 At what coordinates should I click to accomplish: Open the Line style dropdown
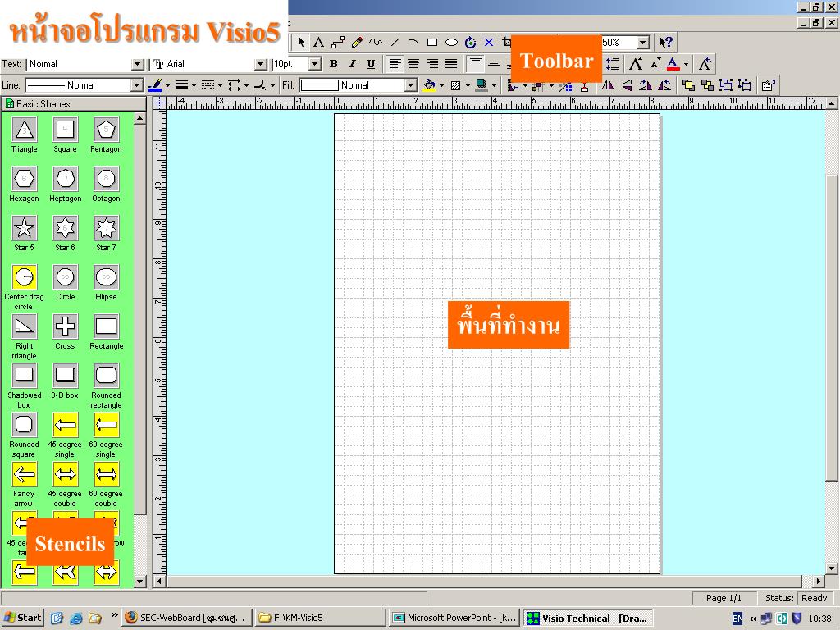pyautogui.click(x=137, y=85)
